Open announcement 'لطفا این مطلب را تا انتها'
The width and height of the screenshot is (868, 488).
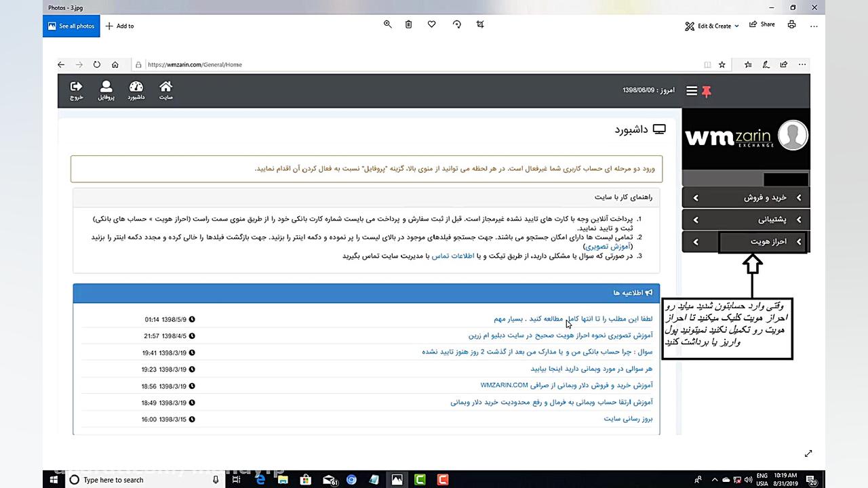(573, 319)
